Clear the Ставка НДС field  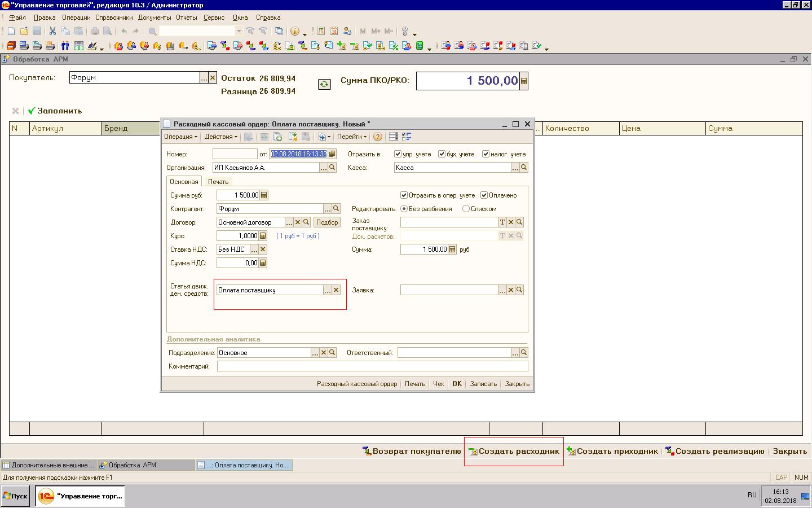click(263, 249)
